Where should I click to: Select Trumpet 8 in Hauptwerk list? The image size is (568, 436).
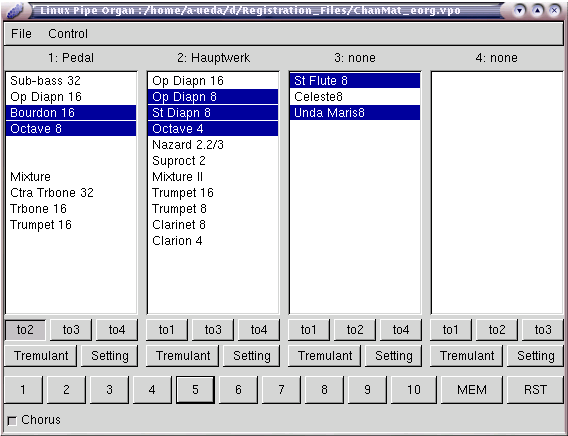tap(213, 209)
